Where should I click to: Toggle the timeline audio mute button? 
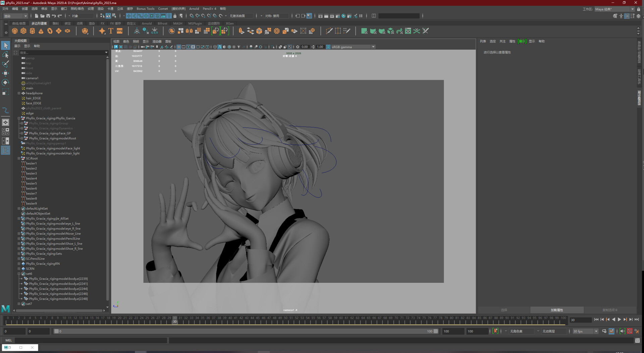click(622, 331)
